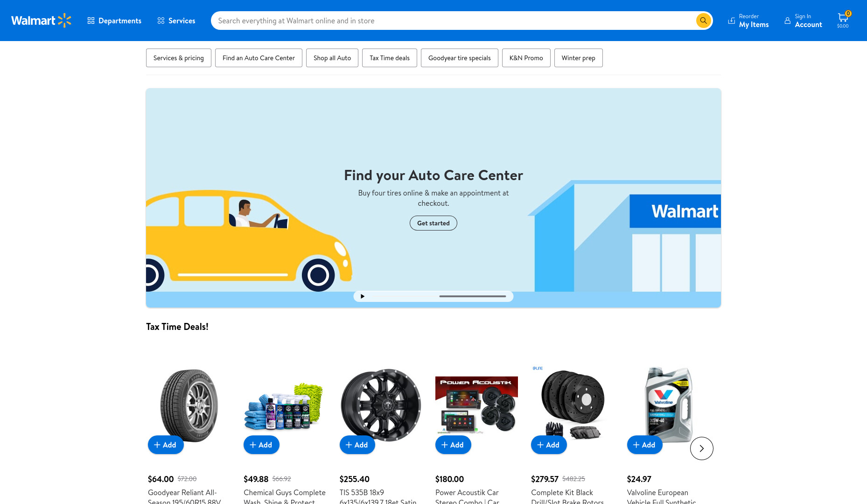Play the banner carousel
867x504 pixels.
tap(363, 296)
